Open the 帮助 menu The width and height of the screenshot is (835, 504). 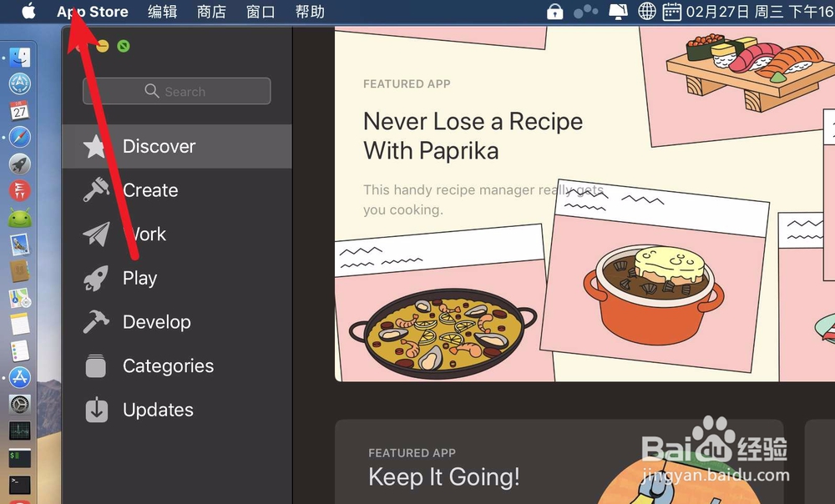[310, 12]
